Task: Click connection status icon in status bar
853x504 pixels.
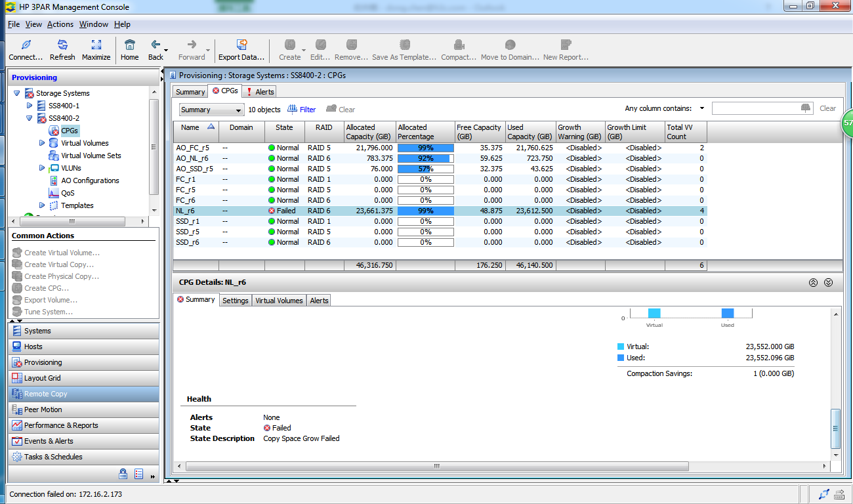Action: click(823, 494)
